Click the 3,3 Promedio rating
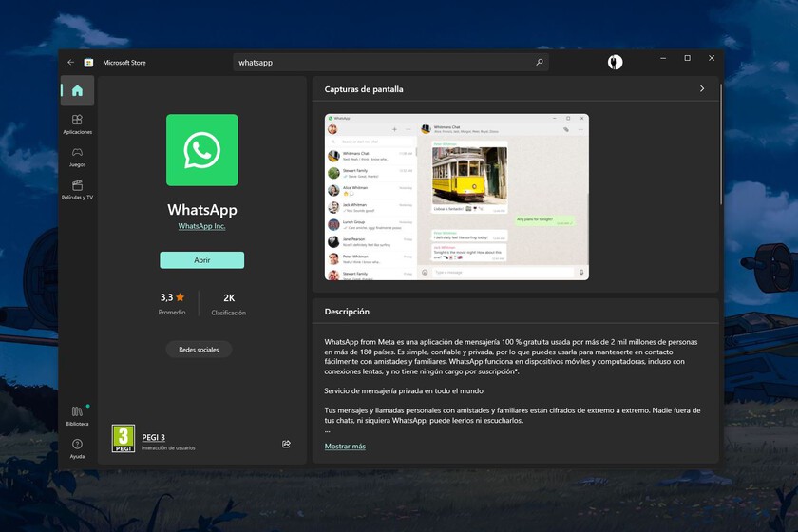The width and height of the screenshot is (798, 532). 172,303
